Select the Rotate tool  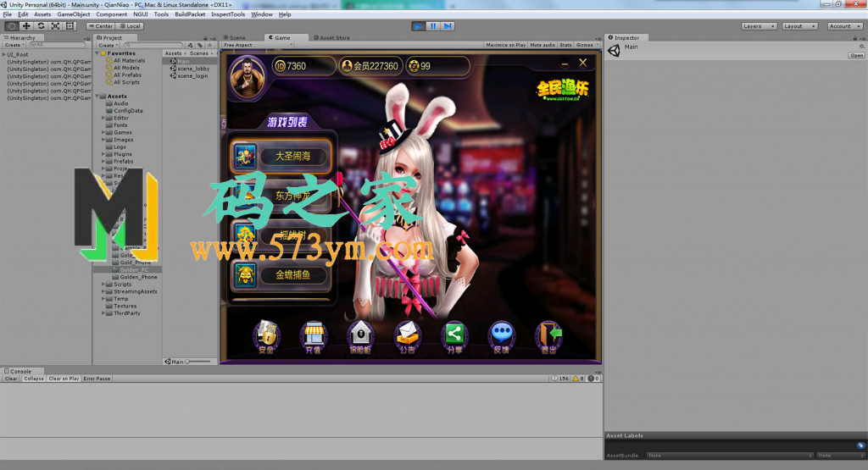(41, 26)
